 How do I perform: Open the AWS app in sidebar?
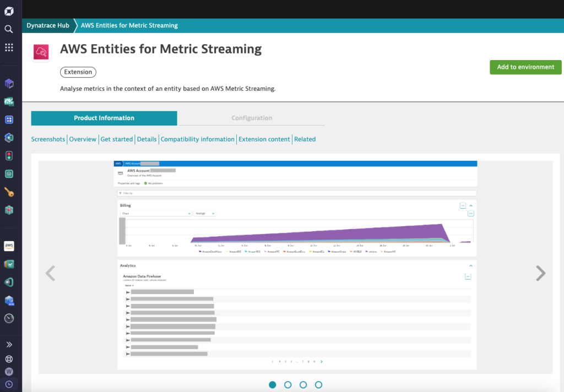pyautogui.click(x=9, y=246)
